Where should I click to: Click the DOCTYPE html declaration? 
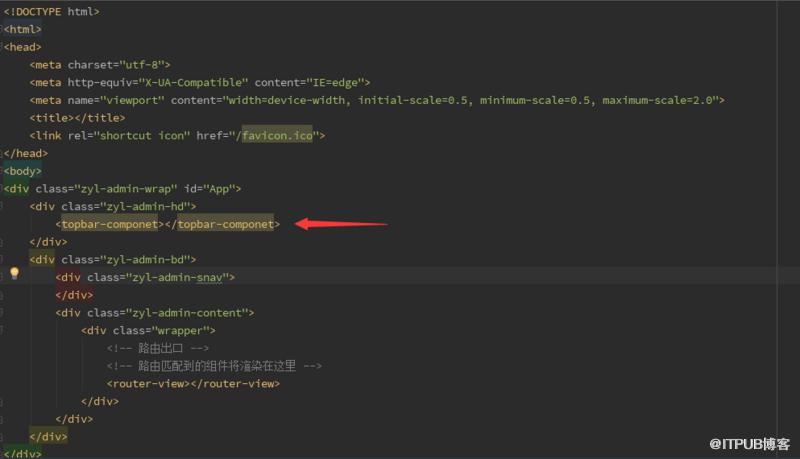click(x=52, y=11)
